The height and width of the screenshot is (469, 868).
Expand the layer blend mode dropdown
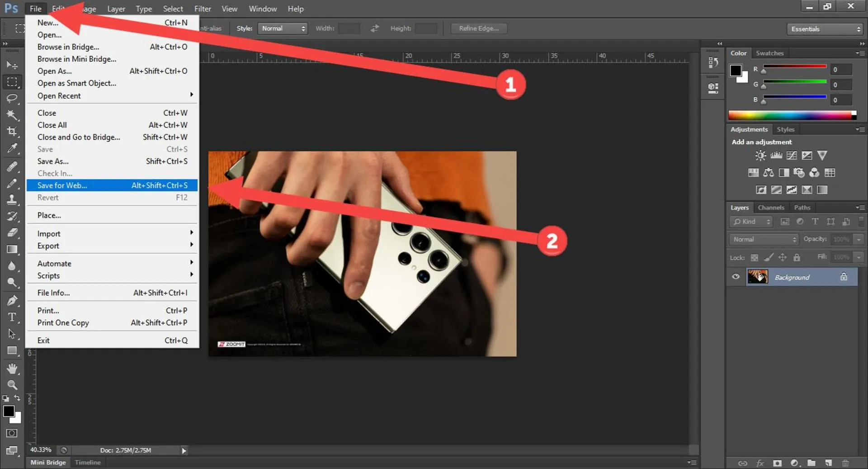(764, 239)
